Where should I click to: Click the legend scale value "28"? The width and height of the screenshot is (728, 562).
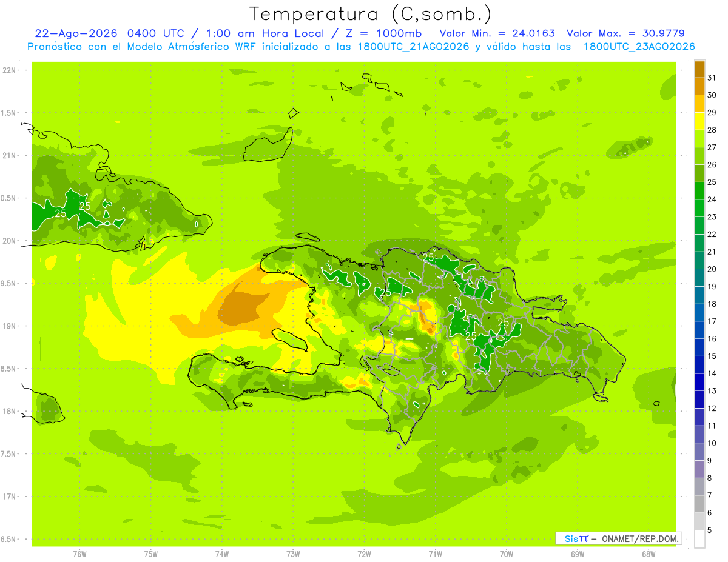712,130
